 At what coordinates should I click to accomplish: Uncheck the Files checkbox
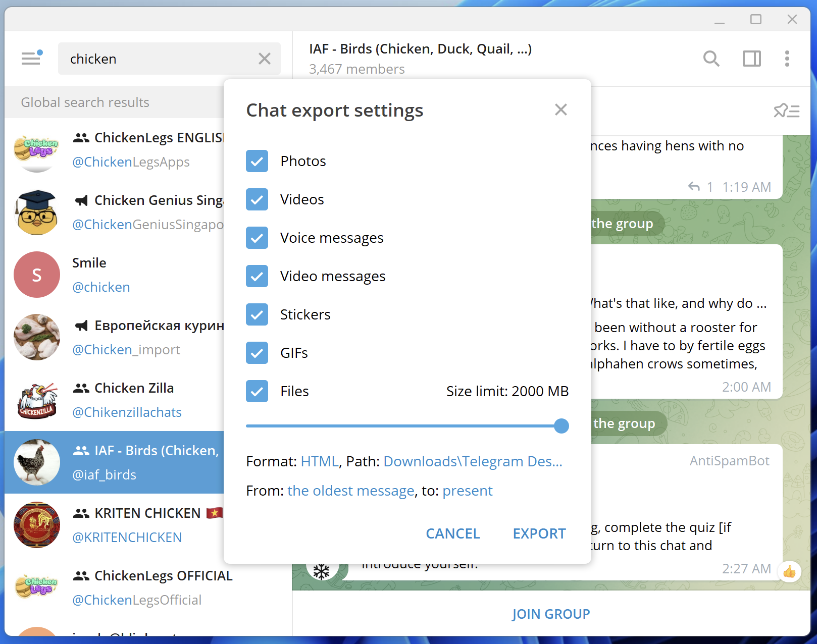[257, 391]
